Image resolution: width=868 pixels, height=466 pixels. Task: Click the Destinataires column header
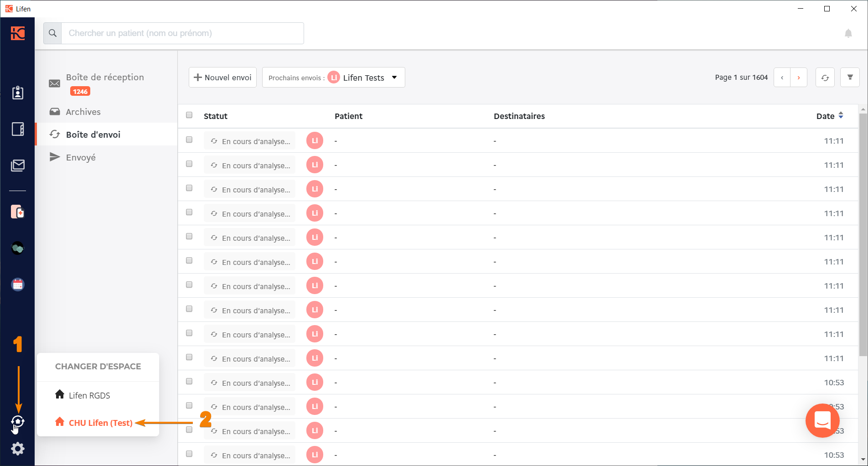coord(519,116)
